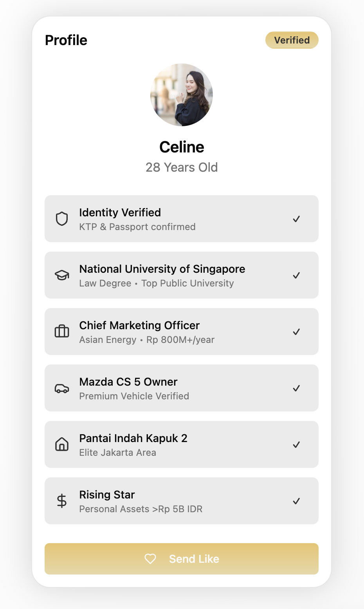Open Celine's profile photo
The width and height of the screenshot is (364, 609).
click(182, 95)
